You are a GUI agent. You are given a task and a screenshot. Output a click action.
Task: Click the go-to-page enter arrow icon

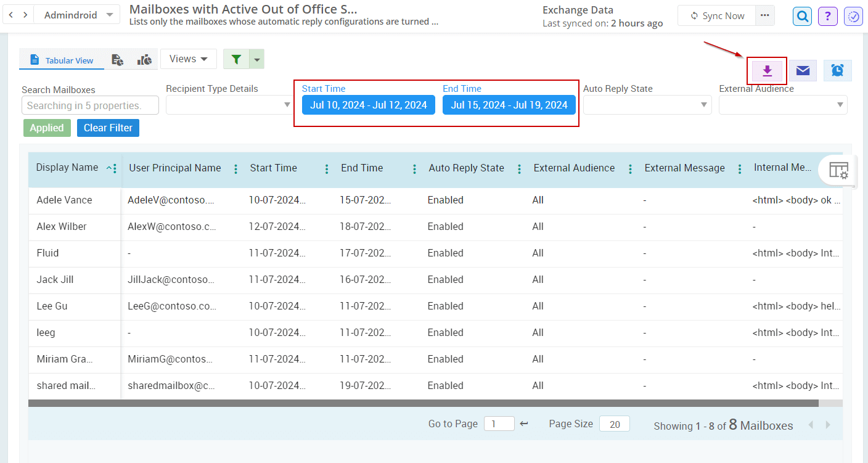tap(524, 424)
